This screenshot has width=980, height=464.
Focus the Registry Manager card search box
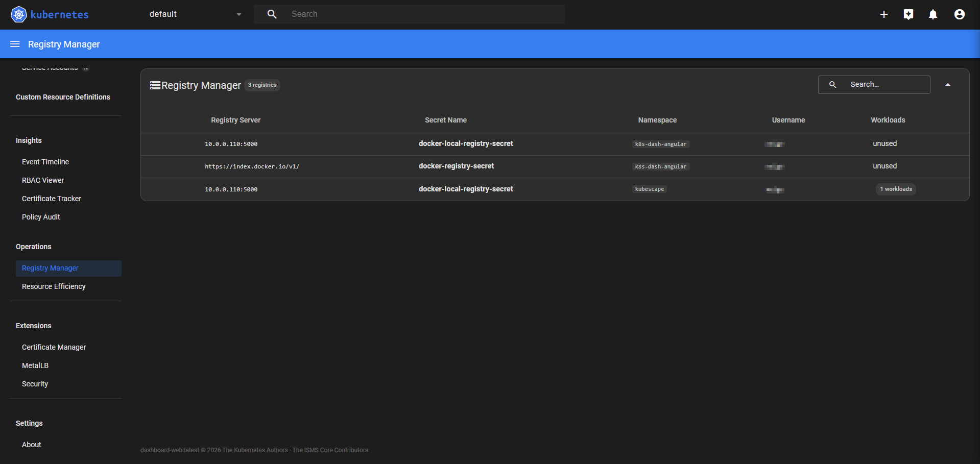tap(874, 85)
